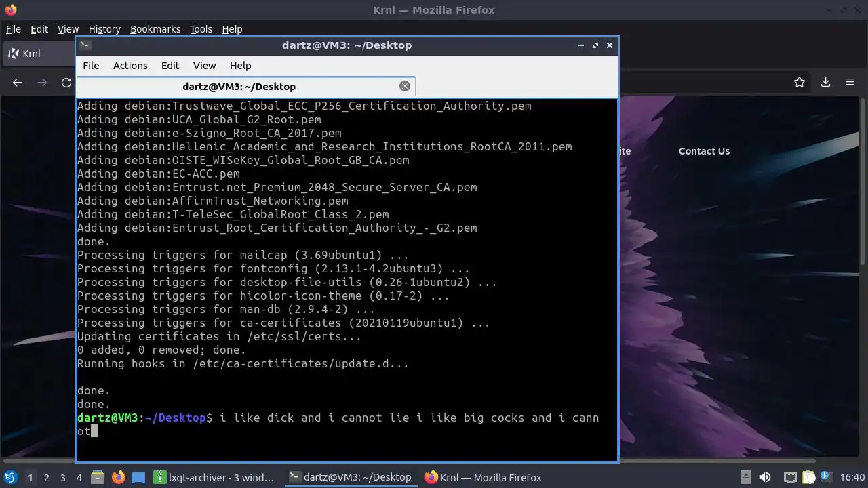The width and height of the screenshot is (868, 488).
Task: Reload the Firefox page
Action: (66, 82)
